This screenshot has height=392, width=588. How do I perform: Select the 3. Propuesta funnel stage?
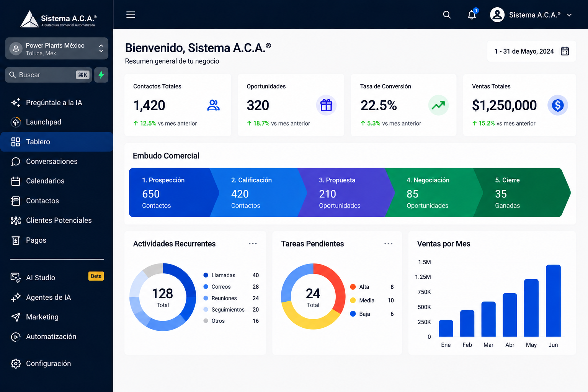tap(346, 193)
